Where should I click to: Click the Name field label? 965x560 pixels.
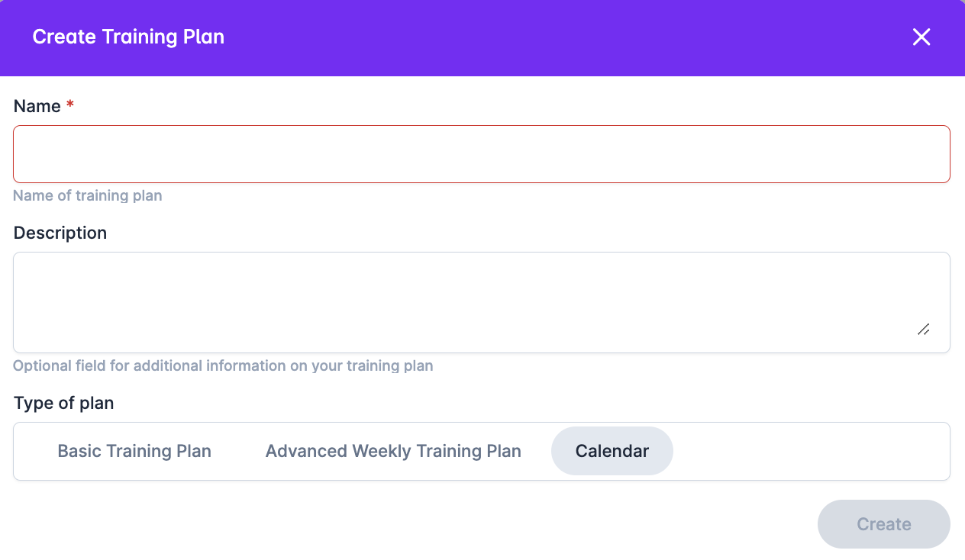click(37, 106)
